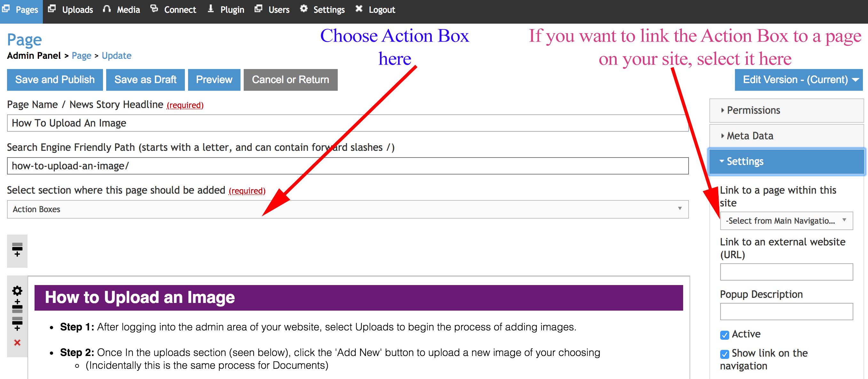The image size is (868, 379).
Task: Delete the content block using the red X
Action: pyautogui.click(x=17, y=343)
